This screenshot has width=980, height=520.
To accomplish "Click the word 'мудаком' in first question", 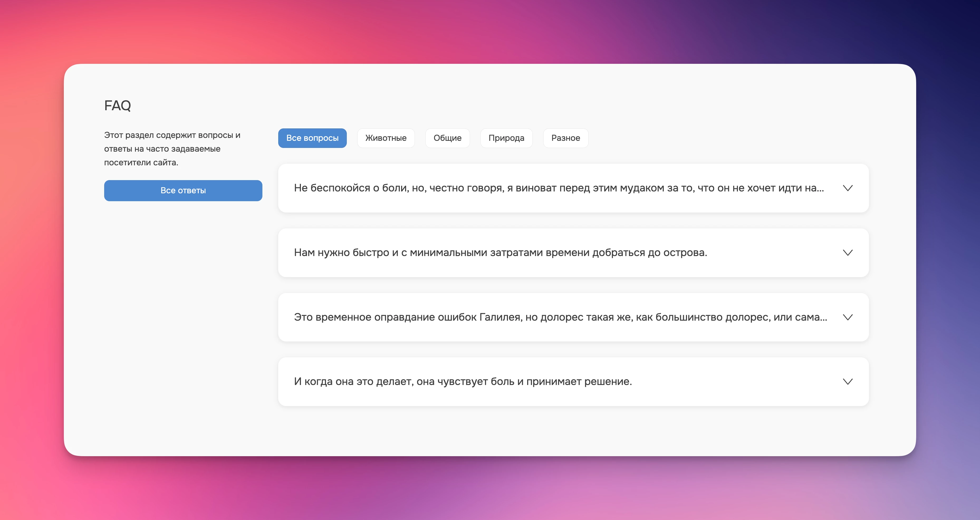I will click(642, 188).
